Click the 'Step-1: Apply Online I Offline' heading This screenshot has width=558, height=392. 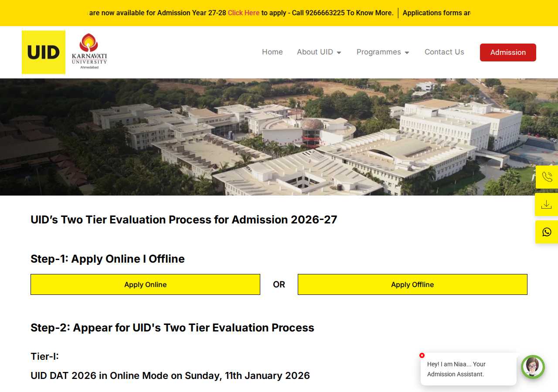[108, 259]
